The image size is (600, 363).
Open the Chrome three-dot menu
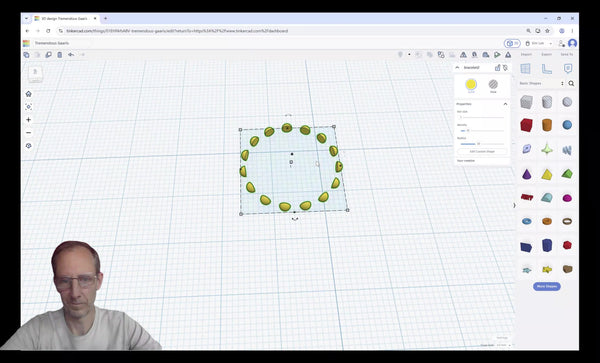pyautogui.click(x=572, y=31)
